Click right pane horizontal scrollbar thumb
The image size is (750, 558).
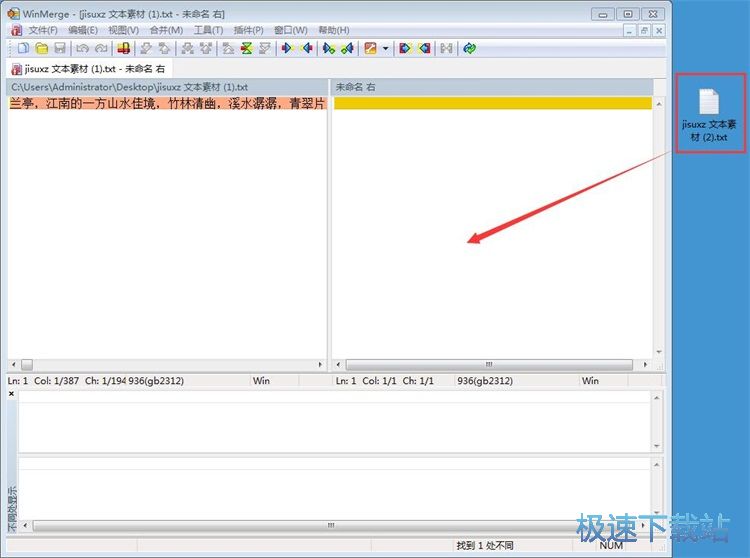click(x=489, y=365)
